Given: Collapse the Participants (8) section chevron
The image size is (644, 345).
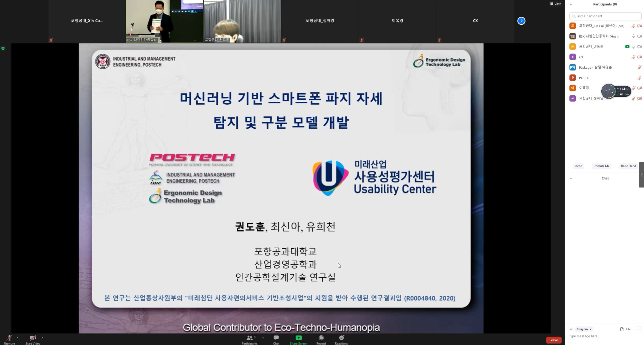Looking at the screenshot, I should pos(571,4).
